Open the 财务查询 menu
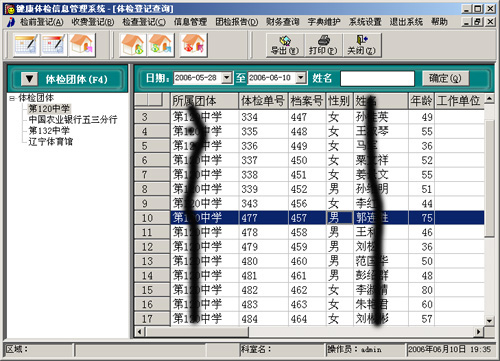The width and height of the screenshot is (500, 361). point(282,22)
